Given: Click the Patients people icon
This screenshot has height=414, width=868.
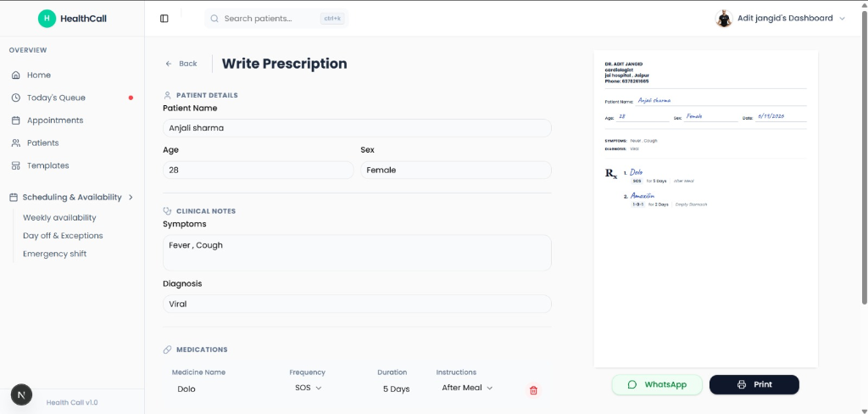Looking at the screenshot, I should pyautogui.click(x=15, y=143).
